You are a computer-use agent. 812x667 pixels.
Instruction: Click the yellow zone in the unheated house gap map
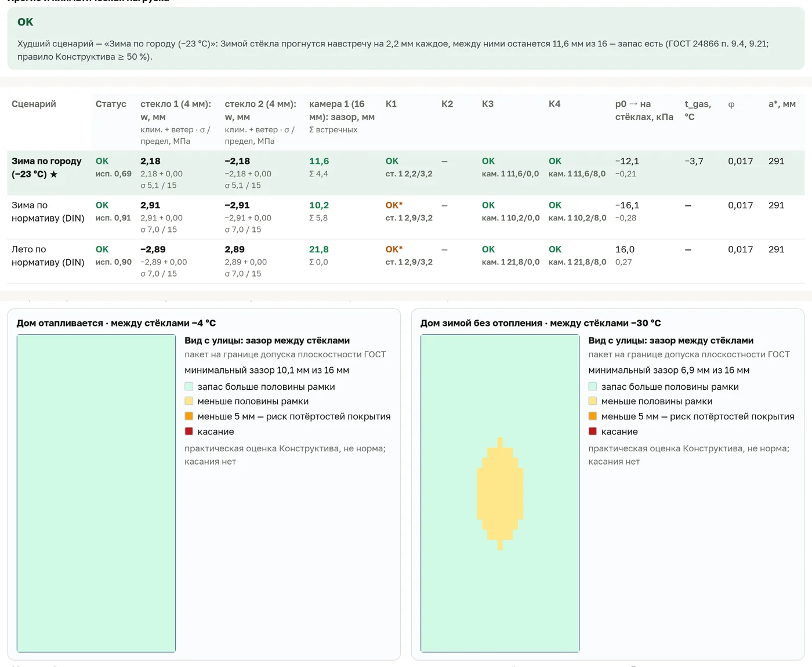click(x=500, y=494)
